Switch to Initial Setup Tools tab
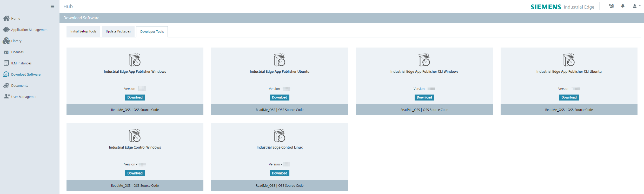Screen dimensions: 644x194 [83, 31]
